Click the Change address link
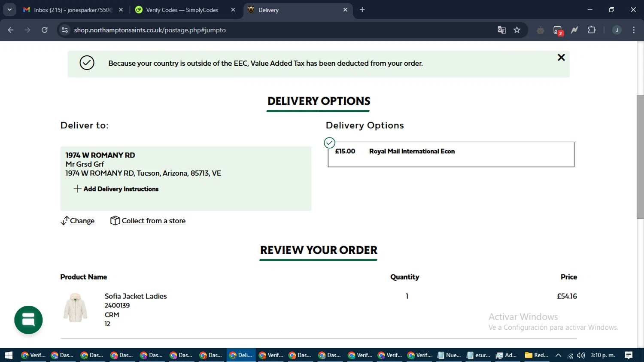Screen dimensions: 644x362 coord(82,221)
